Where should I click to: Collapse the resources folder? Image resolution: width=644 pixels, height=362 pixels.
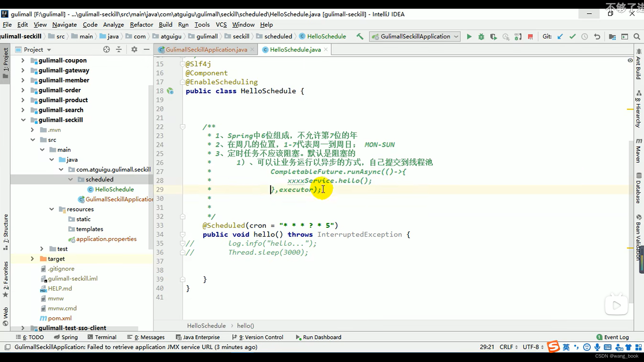[x=51, y=209]
